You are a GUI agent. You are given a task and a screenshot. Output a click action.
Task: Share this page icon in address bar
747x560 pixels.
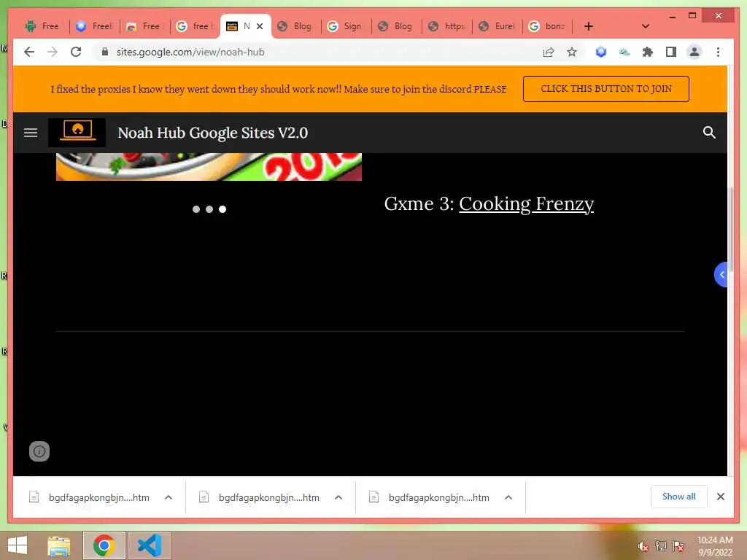point(549,52)
